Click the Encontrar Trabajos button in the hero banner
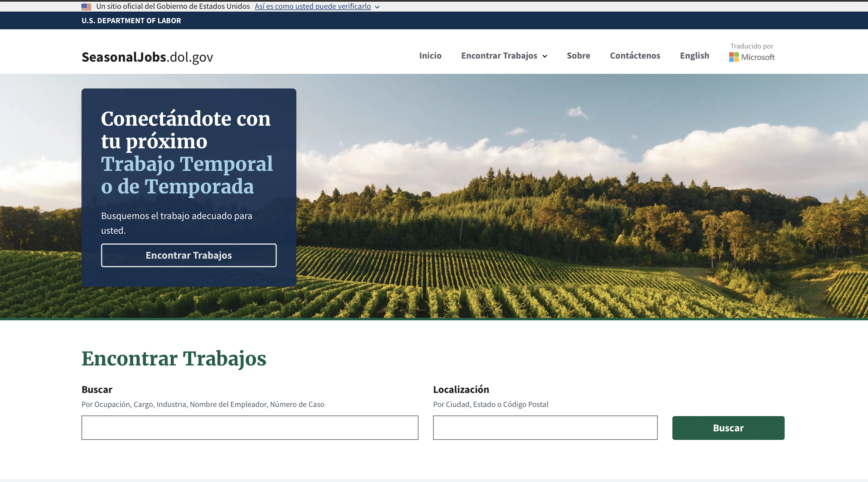The width and height of the screenshot is (868, 482). tap(188, 255)
